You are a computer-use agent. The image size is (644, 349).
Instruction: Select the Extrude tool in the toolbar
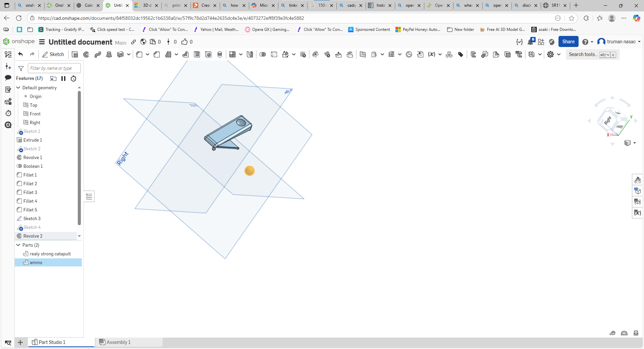[75, 54]
